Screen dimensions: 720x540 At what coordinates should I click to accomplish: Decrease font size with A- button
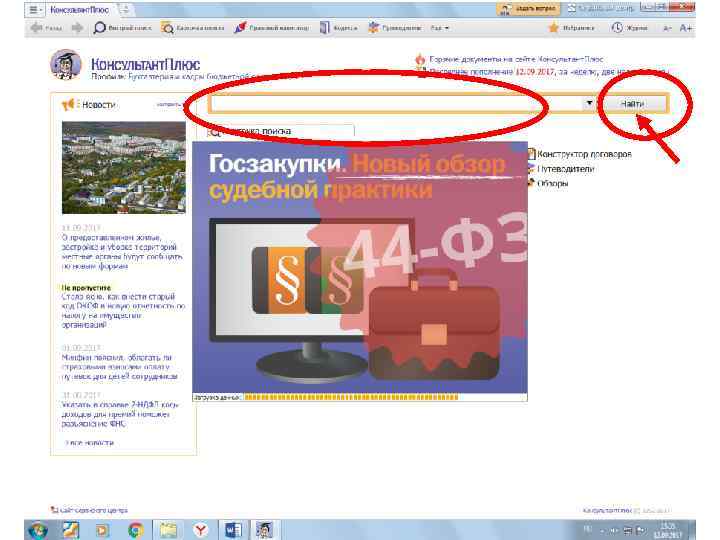[668, 28]
